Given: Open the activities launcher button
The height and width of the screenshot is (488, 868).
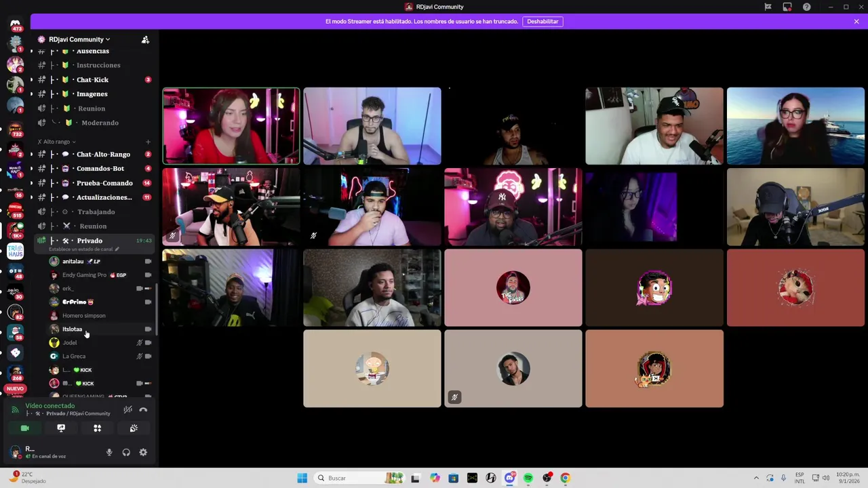Looking at the screenshot, I should 97,428.
